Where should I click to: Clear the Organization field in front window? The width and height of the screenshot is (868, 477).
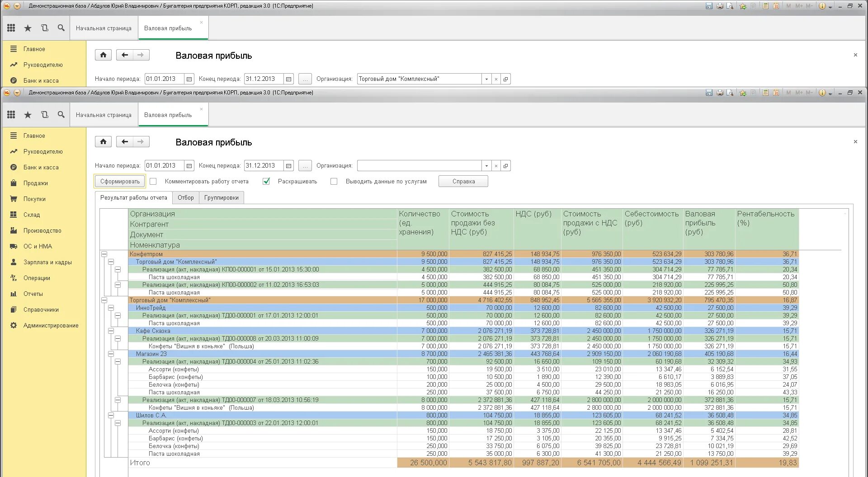(x=496, y=166)
